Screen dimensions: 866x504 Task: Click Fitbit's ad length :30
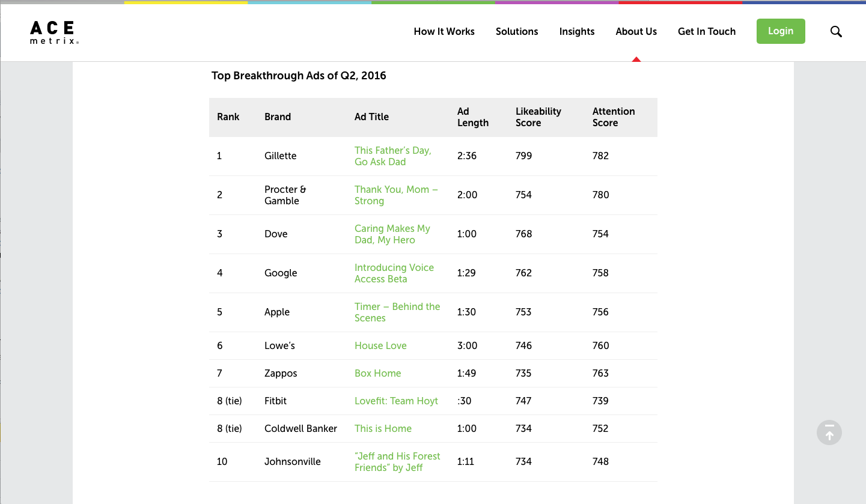[464, 401]
